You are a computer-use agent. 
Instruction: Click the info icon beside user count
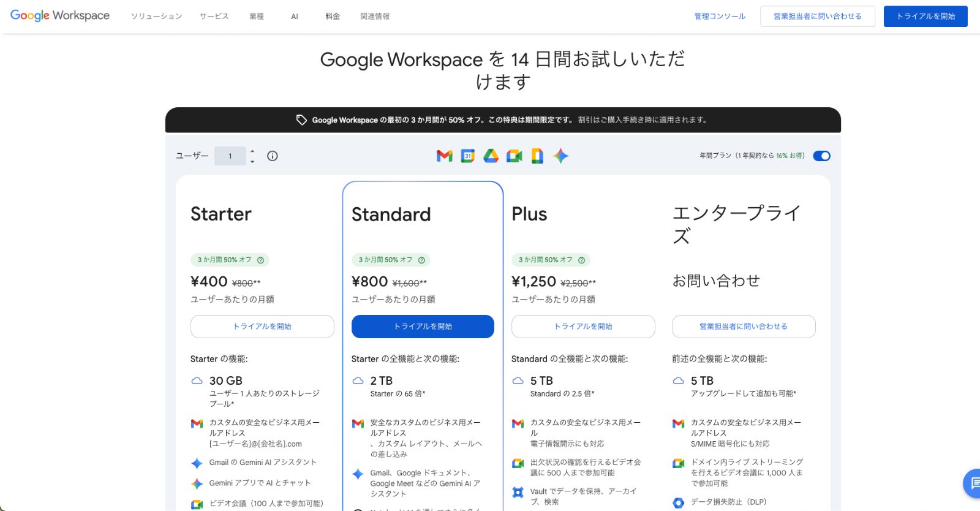(273, 156)
